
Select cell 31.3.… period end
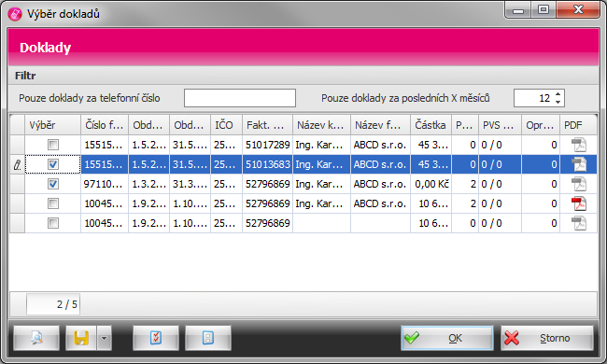pyautogui.click(x=191, y=184)
